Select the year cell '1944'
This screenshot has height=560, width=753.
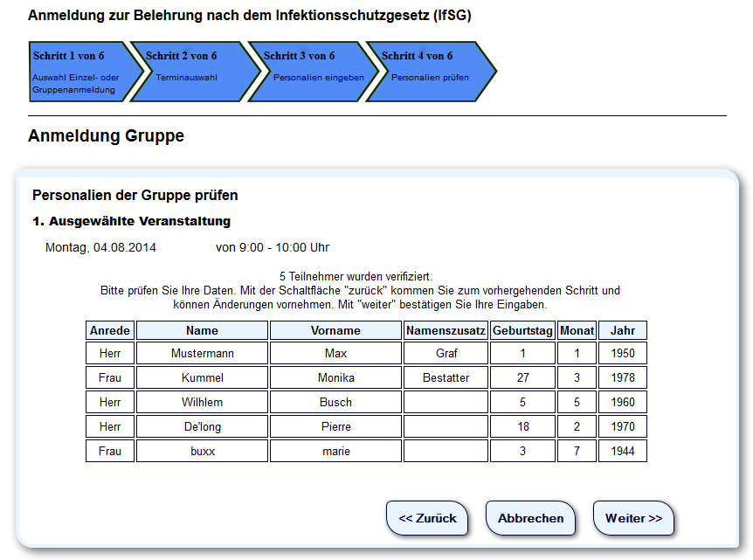pos(622,452)
